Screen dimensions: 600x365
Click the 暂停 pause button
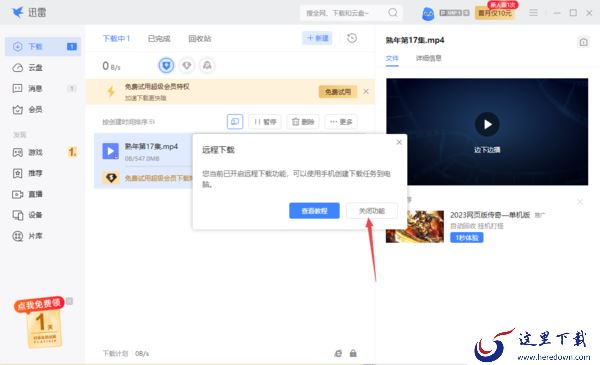pos(265,122)
